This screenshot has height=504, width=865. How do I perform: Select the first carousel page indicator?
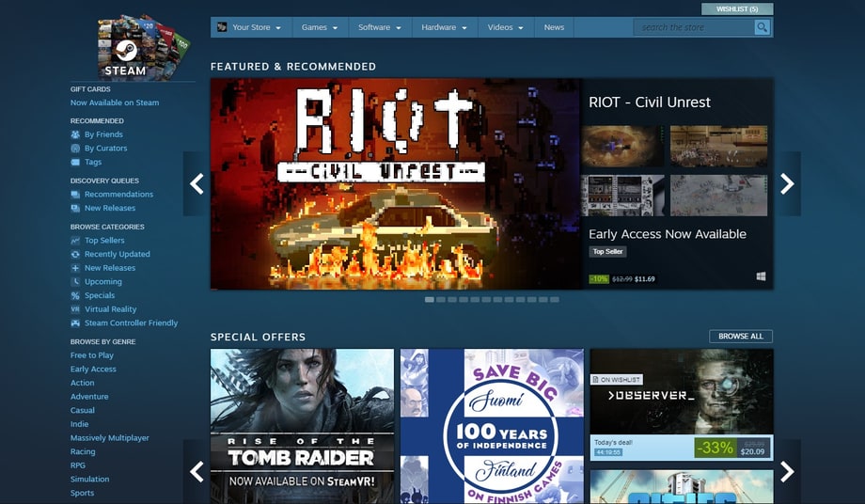[x=429, y=299]
